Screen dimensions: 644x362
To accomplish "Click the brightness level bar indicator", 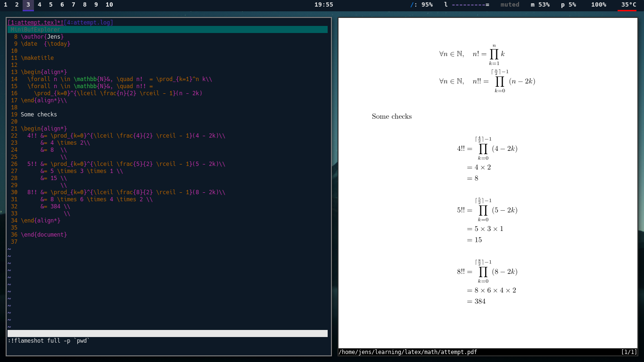I will tap(467, 5).
